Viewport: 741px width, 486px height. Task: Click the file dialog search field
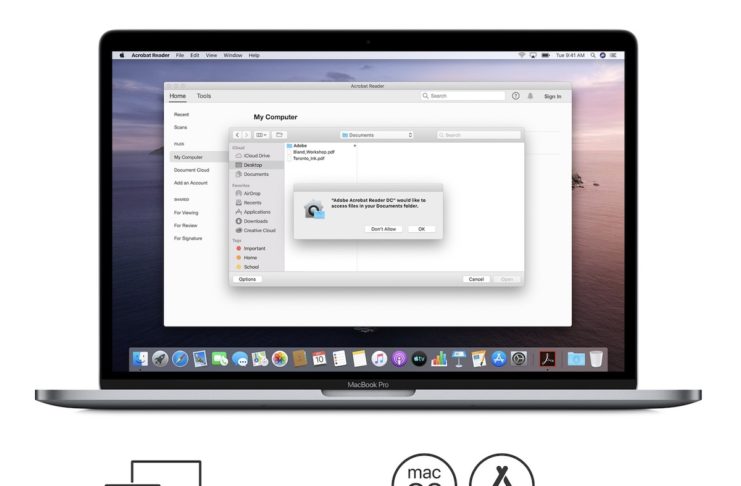479,135
